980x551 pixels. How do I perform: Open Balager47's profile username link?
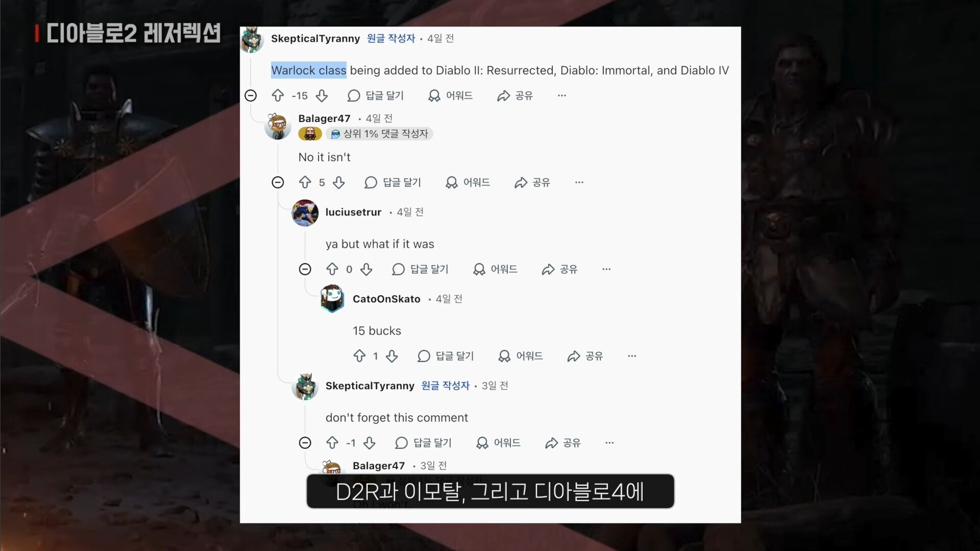(325, 118)
